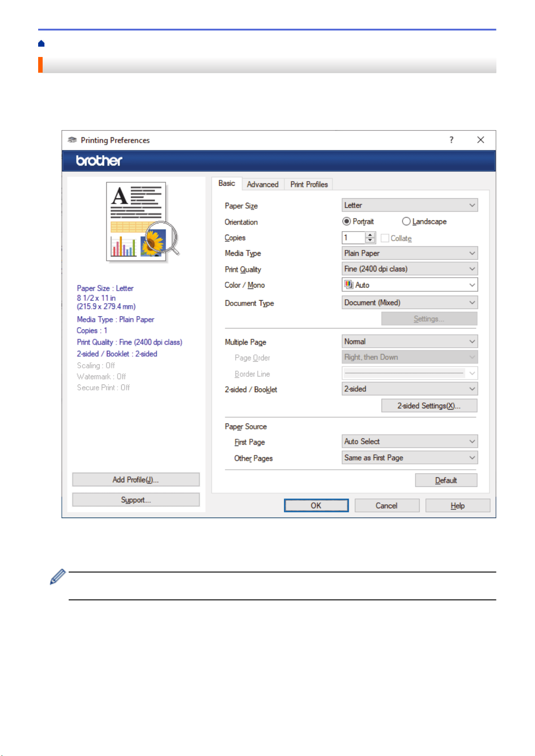The width and height of the screenshot is (535, 756).
Task: Open the Document Type dropdown
Action: coord(410,302)
